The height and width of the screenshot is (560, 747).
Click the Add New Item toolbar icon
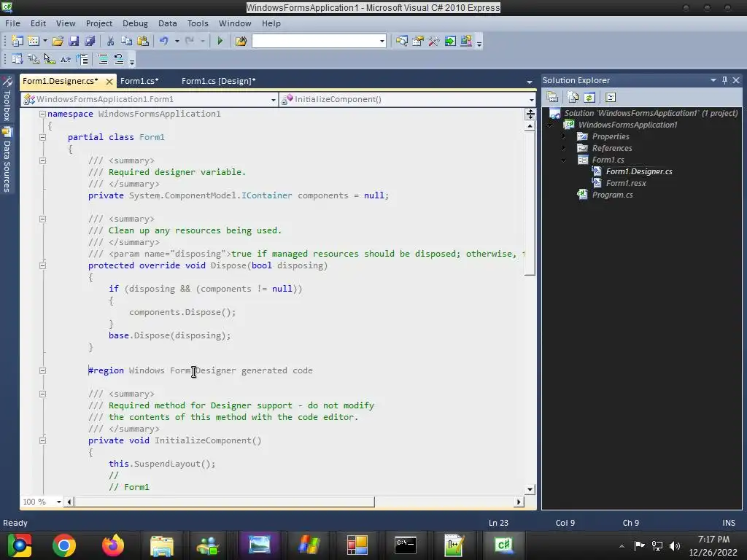[x=34, y=41]
